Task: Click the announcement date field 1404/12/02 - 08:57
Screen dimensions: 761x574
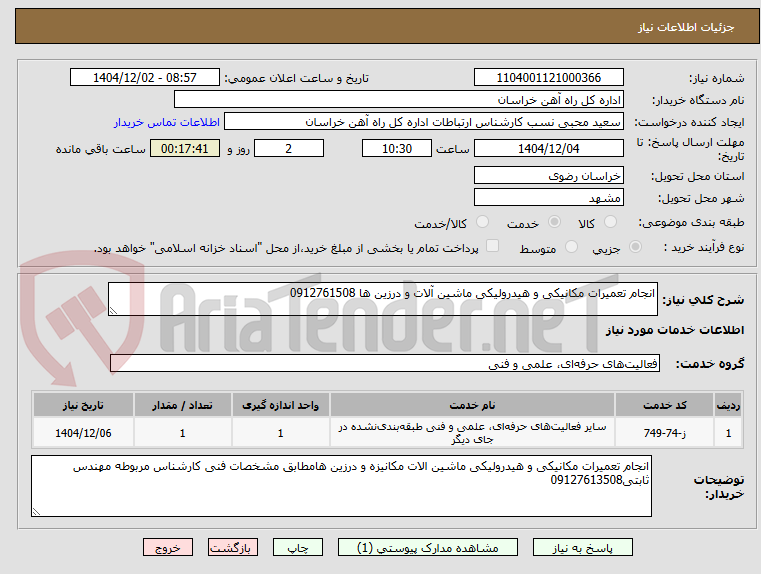Action: click(145, 77)
